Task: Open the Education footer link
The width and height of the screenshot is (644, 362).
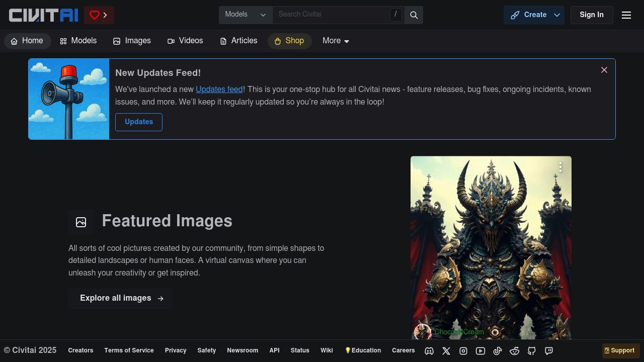Action: [x=363, y=351]
